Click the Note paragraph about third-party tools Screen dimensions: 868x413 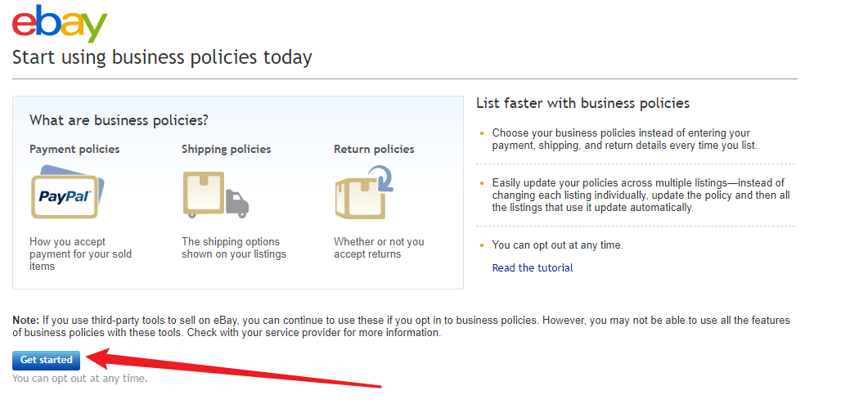click(x=402, y=326)
